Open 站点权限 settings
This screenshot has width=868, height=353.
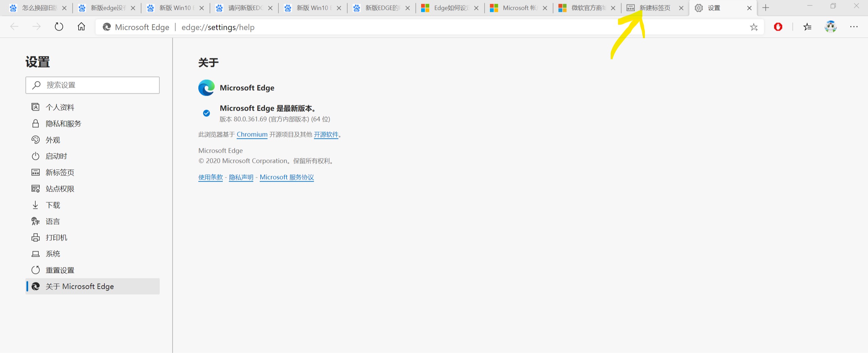click(92, 189)
